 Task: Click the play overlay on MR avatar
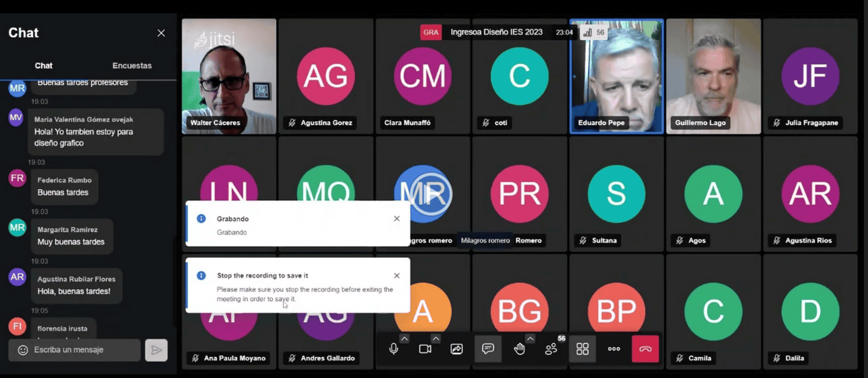[432, 194]
